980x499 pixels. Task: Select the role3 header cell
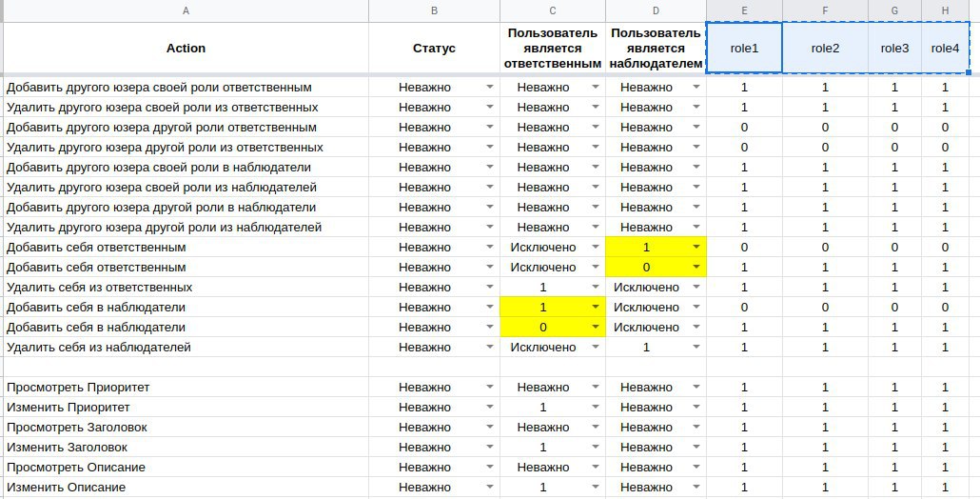[x=894, y=49]
